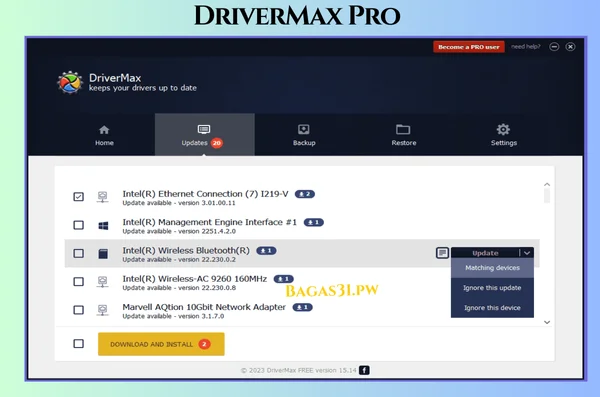Screen dimensions: 600x397
Task: Click download badge on Management Engine Interface row
Action: click(314, 222)
